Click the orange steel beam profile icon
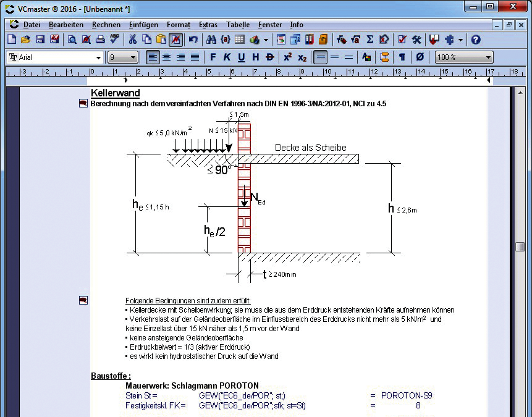 pyautogui.click(x=384, y=57)
